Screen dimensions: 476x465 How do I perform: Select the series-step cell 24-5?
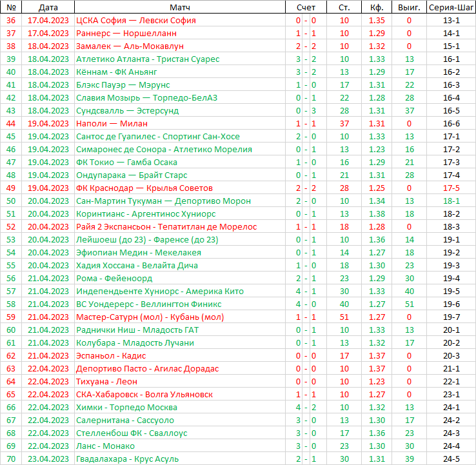451,459
